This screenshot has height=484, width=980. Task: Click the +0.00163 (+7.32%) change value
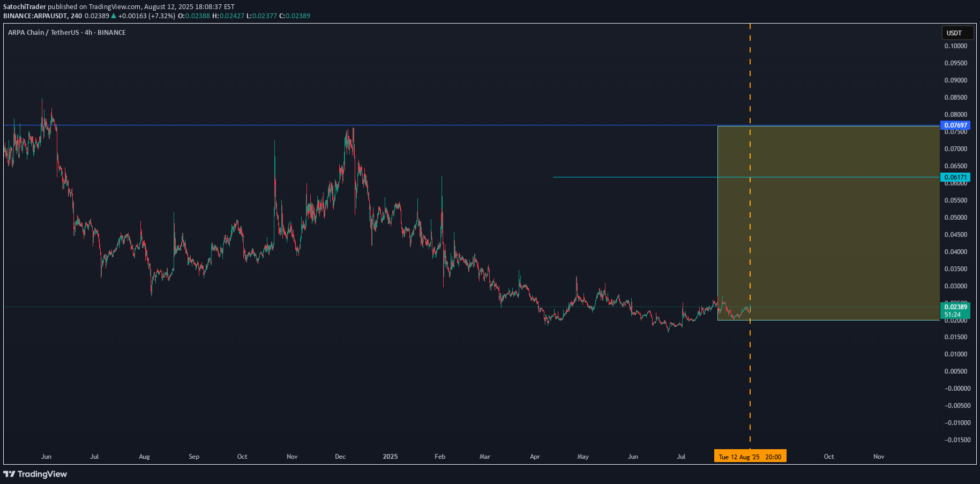point(147,16)
